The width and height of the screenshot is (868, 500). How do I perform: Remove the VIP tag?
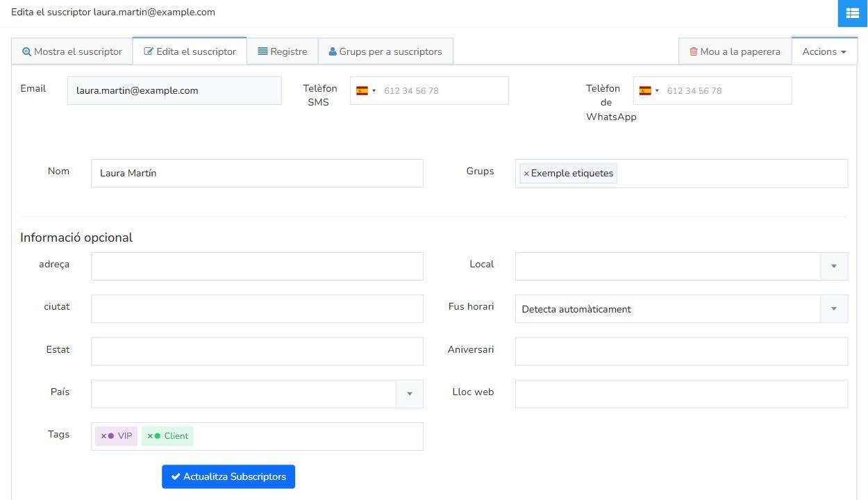pos(103,436)
